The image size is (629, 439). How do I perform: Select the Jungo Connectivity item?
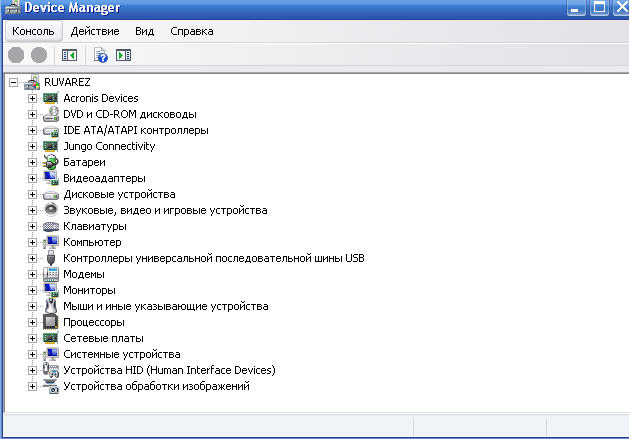109,146
